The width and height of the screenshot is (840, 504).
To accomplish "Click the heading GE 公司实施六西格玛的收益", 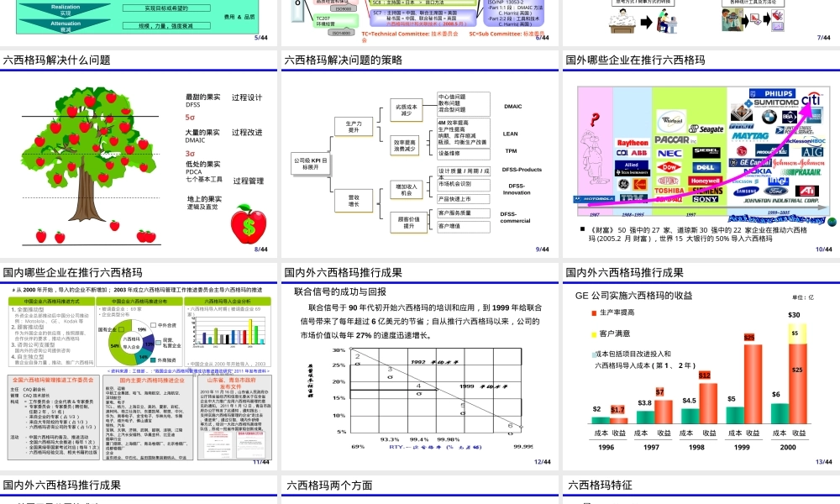I will click(x=633, y=296).
